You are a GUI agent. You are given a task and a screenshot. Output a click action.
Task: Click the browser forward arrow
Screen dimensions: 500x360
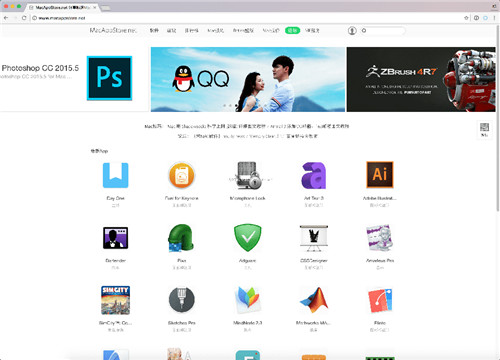click(x=15, y=18)
